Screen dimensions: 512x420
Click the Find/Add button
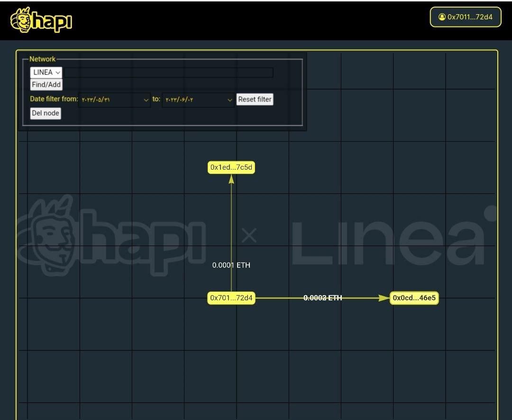[46, 84]
